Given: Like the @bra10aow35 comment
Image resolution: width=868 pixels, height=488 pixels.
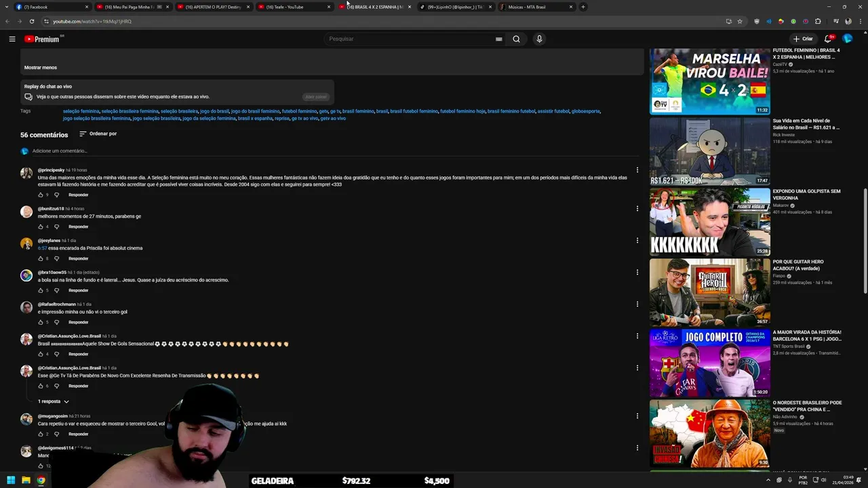Looking at the screenshot, I should point(41,290).
